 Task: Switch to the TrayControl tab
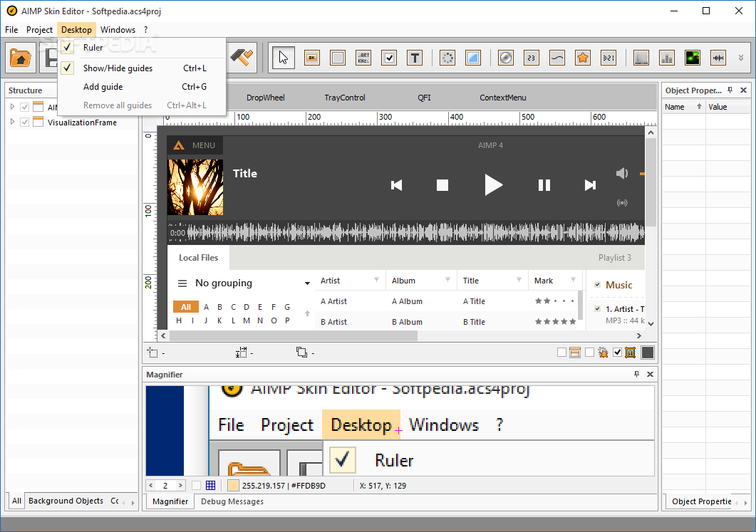point(345,98)
